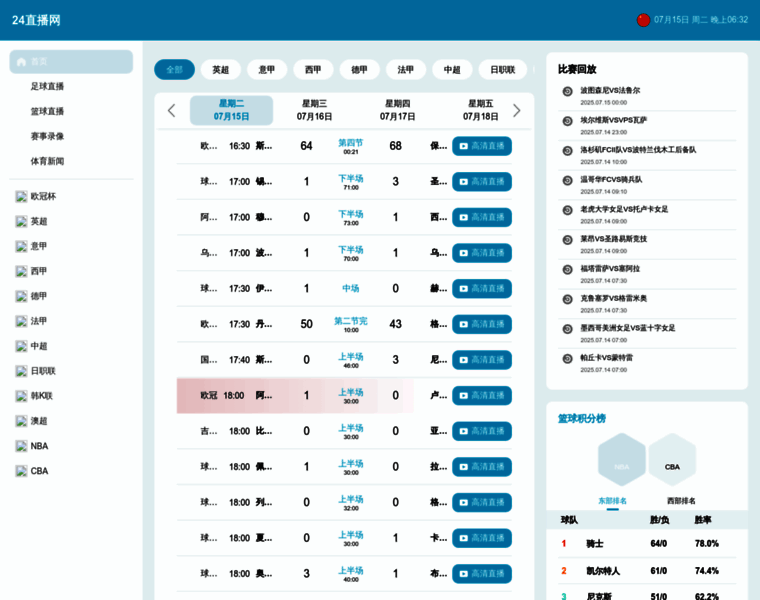The width and height of the screenshot is (760, 600).
Task: Go to previous dates with left chevron
Action: pyautogui.click(x=171, y=110)
